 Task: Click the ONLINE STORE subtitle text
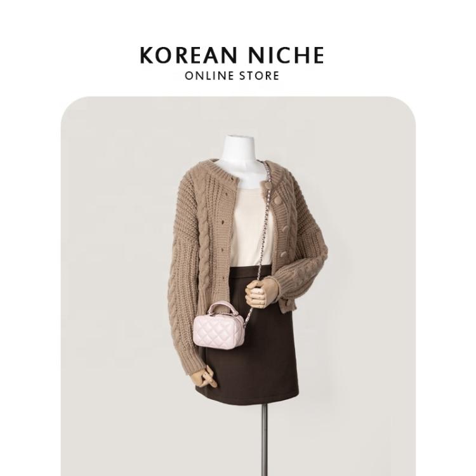(x=232, y=76)
